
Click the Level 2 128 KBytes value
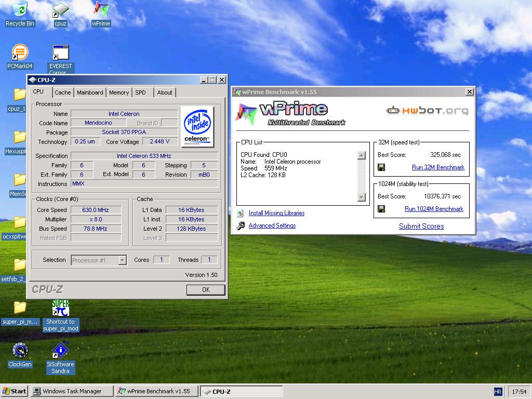click(x=191, y=229)
